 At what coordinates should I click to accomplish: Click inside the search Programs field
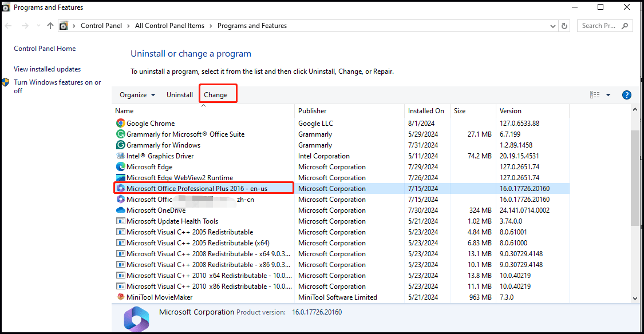coord(601,26)
